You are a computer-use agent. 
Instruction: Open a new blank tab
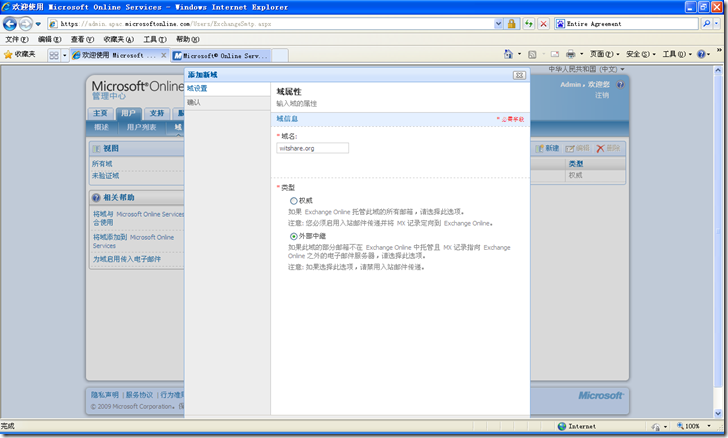[x=280, y=56]
